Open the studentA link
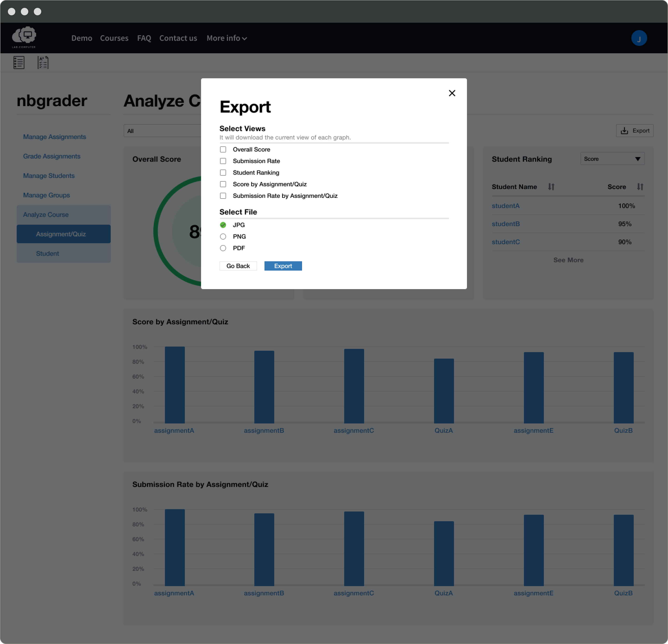668x644 pixels. pos(506,206)
